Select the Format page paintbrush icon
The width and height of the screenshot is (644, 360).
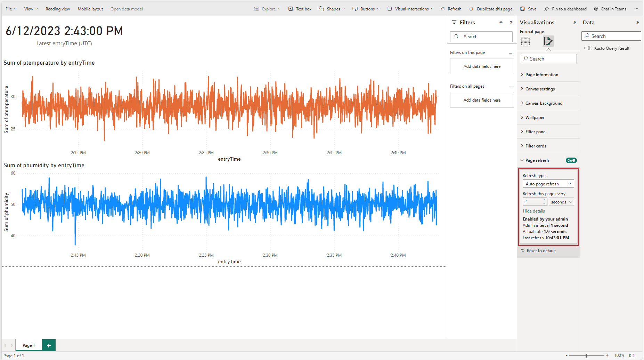pyautogui.click(x=548, y=41)
